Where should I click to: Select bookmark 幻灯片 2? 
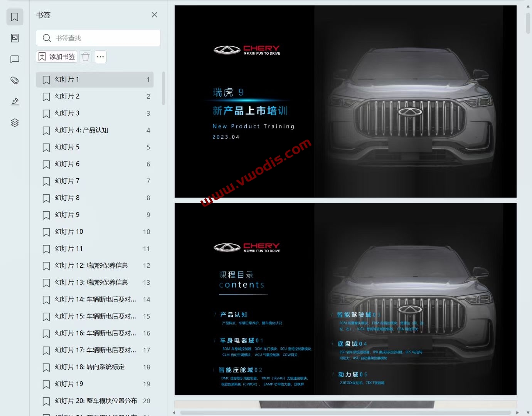95,96
